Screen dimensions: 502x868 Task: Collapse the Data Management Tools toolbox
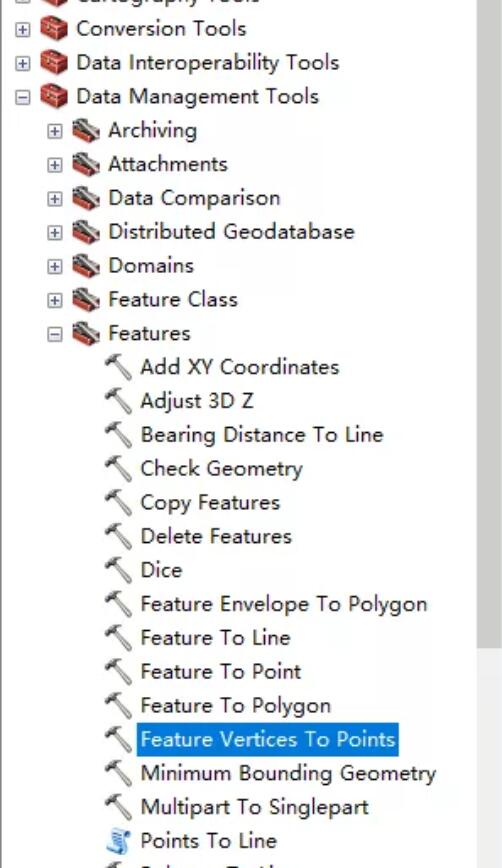(x=22, y=98)
